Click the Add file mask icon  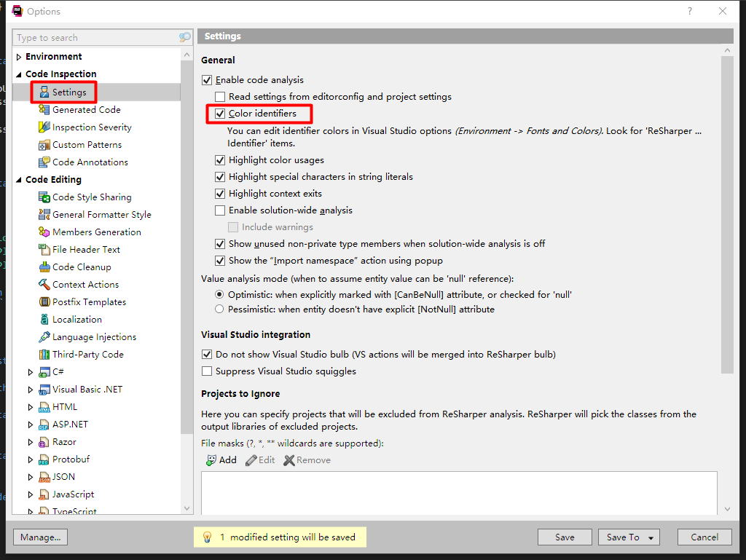pyautogui.click(x=212, y=460)
